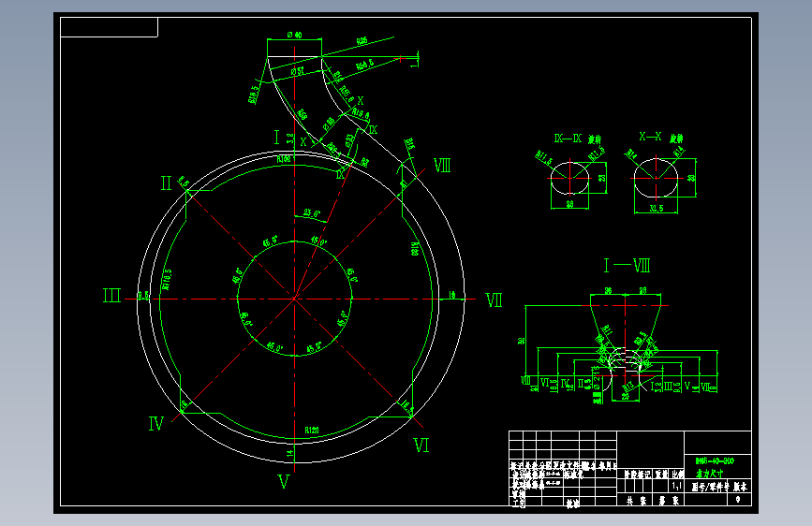Select the Ø 40 dimension above the outlet
Image resolution: width=812 pixels, height=526 pixels.
pyautogui.click(x=294, y=35)
